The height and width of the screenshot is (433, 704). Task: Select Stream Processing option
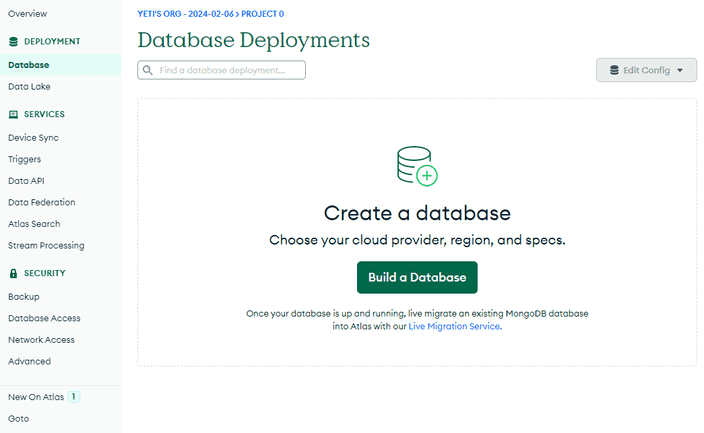[46, 245]
